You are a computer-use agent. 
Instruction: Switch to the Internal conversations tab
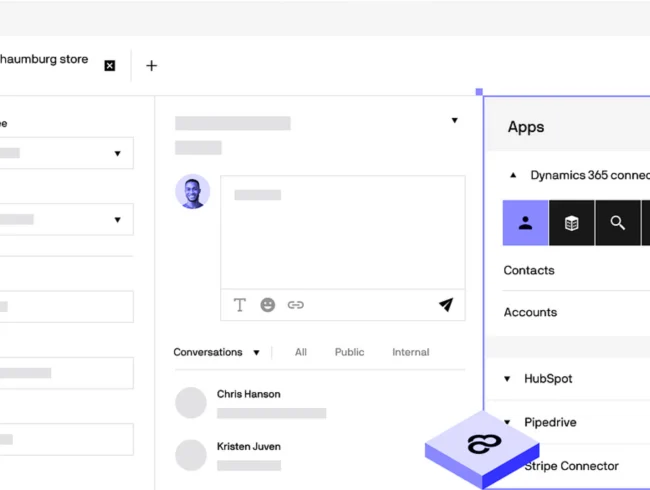tap(410, 352)
